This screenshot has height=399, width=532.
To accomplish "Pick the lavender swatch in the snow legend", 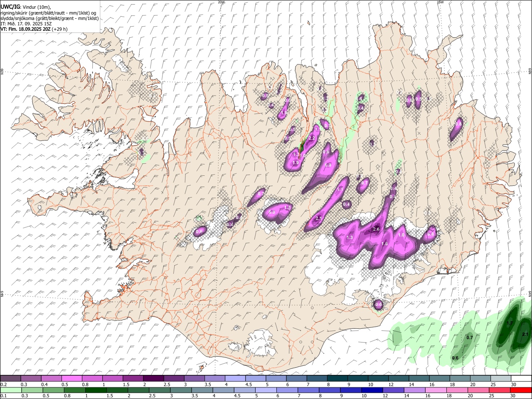I will [235, 378].
